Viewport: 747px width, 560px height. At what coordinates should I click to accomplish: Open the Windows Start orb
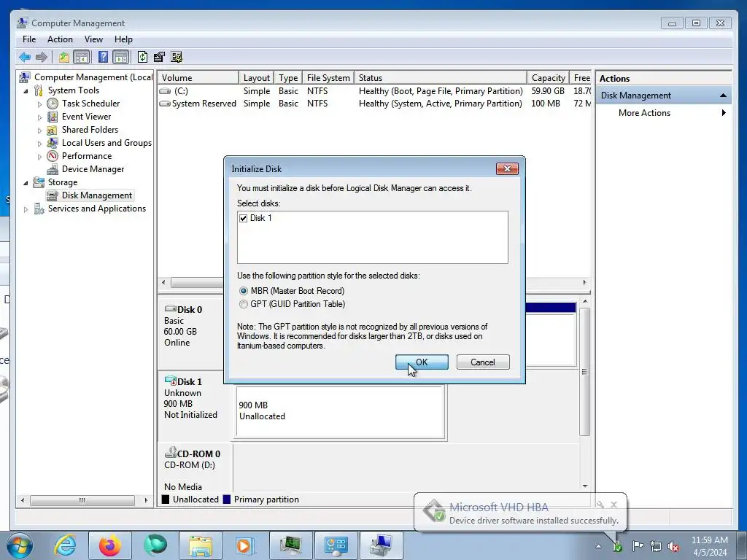20,545
